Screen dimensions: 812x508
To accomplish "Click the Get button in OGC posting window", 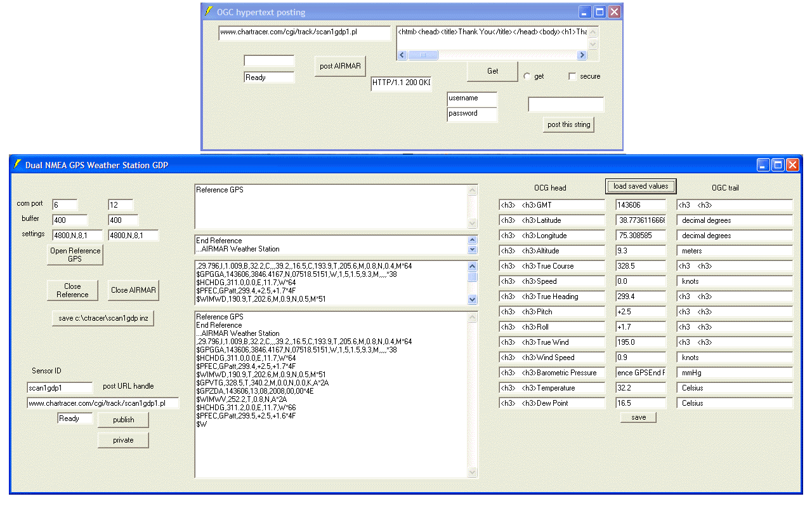I will tap(492, 71).
